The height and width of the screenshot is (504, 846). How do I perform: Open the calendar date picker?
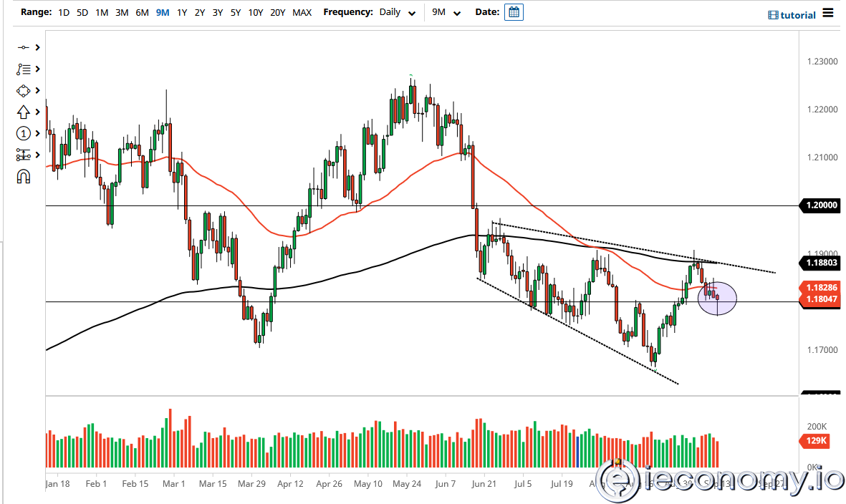point(514,12)
